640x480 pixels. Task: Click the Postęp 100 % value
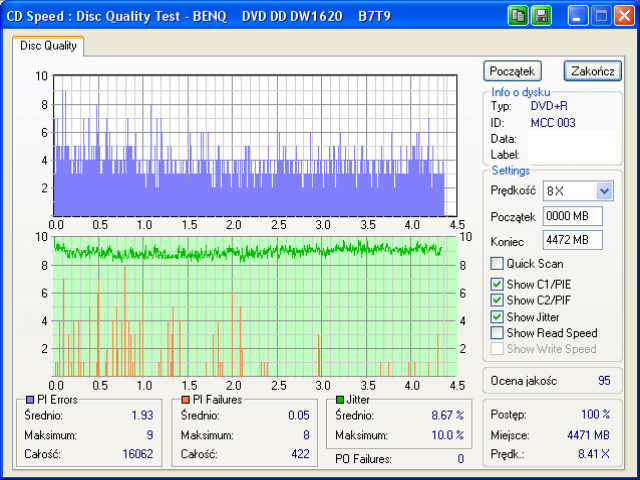[x=596, y=415]
